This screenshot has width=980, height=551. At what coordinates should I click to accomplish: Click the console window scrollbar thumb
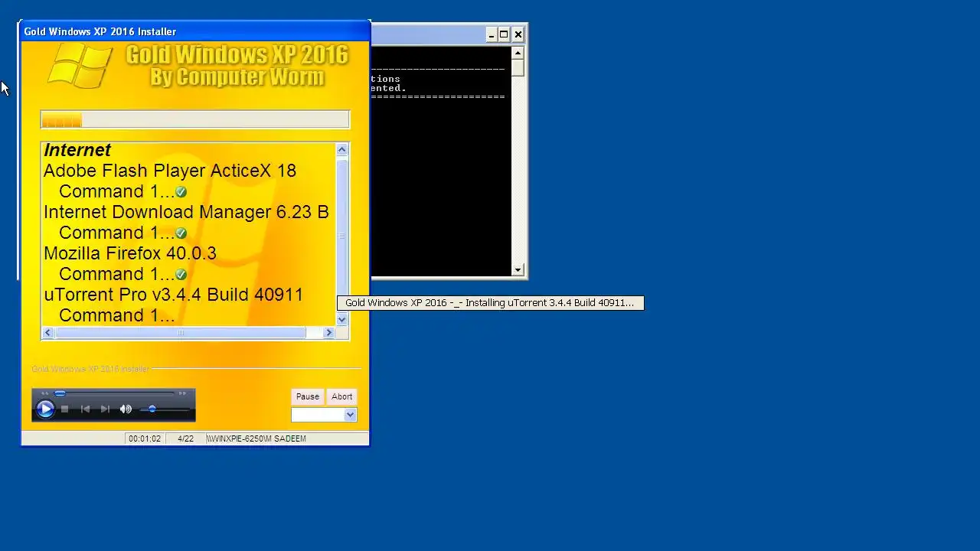(x=518, y=67)
